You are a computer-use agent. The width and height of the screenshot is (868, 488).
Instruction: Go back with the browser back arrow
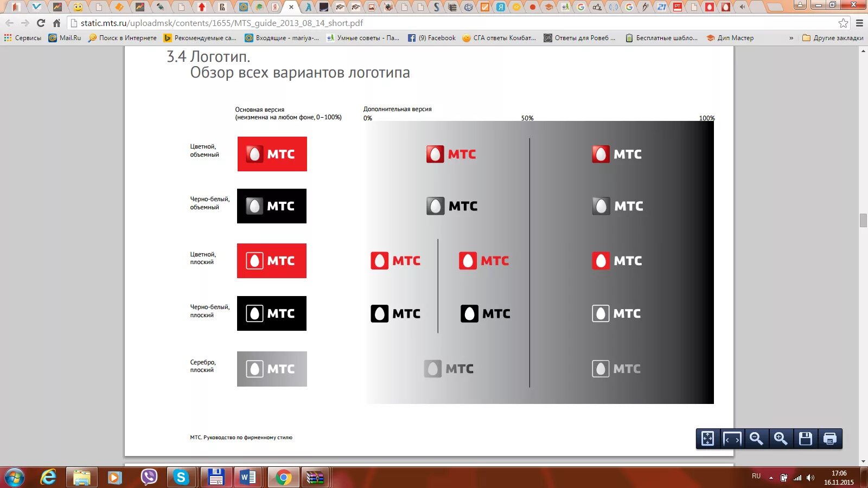9,23
